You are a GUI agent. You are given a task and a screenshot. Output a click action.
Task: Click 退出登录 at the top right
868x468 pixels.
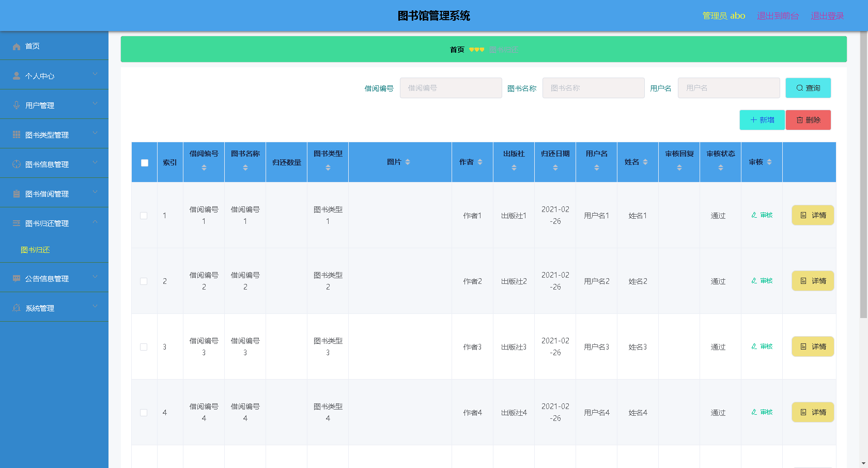click(827, 16)
